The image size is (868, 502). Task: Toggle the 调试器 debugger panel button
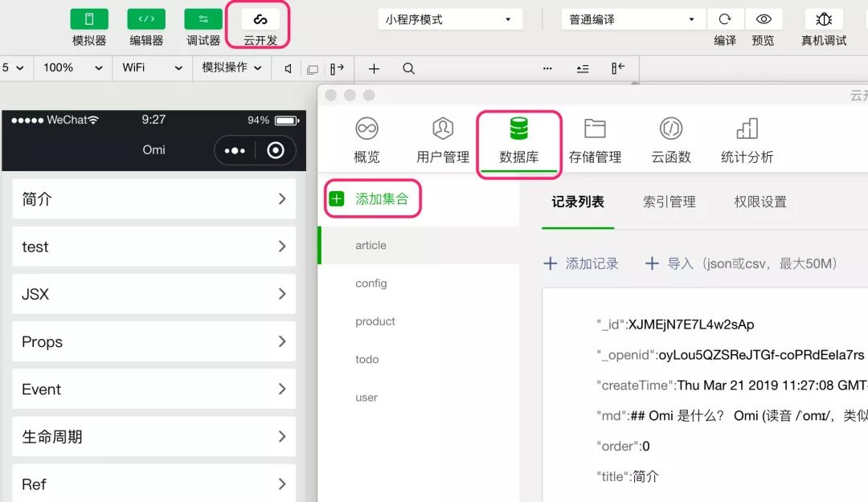203,19
